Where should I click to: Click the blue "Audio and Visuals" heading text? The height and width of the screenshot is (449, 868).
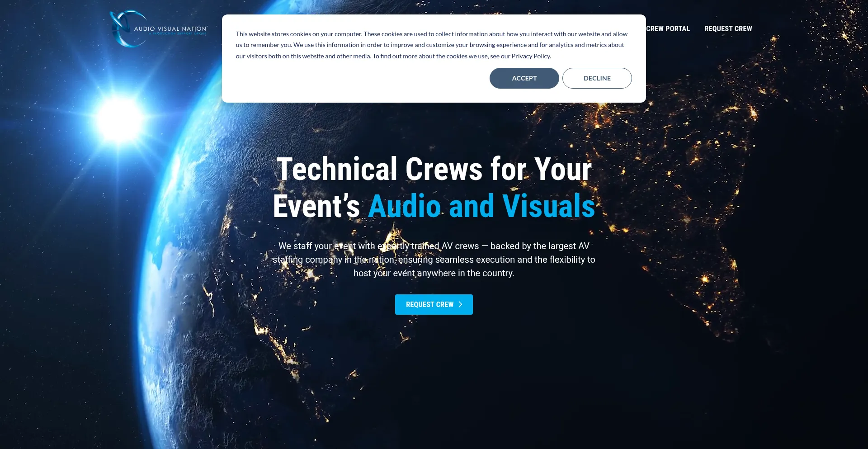[x=481, y=206]
